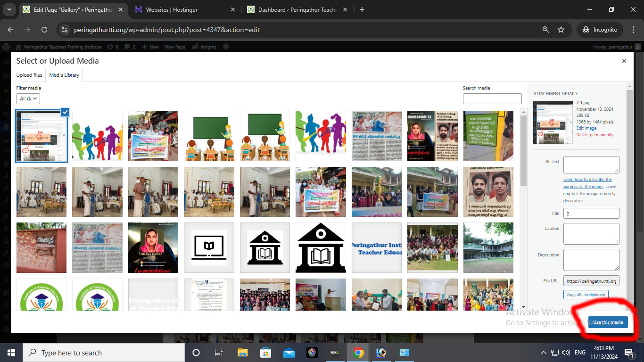Image resolution: width=644 pixels, height=362 pixels.
Task: Click Delete permanently link
Action: (x=594, y=135)
